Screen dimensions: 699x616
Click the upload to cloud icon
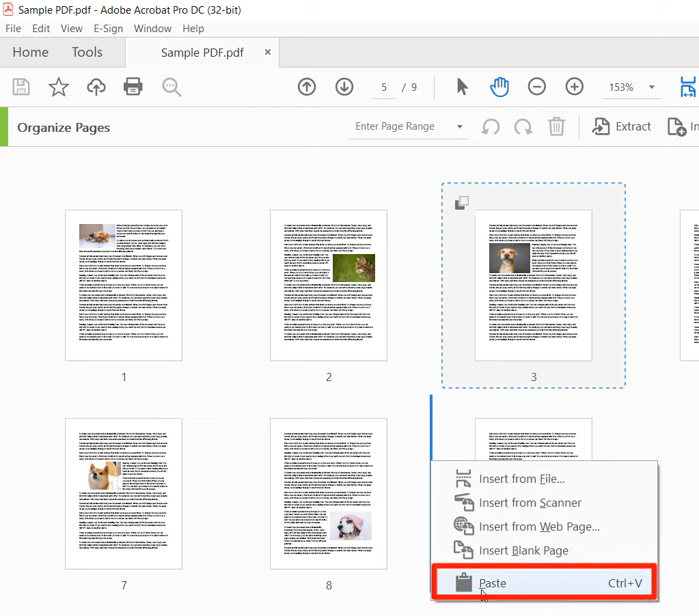tap(96, 87)
